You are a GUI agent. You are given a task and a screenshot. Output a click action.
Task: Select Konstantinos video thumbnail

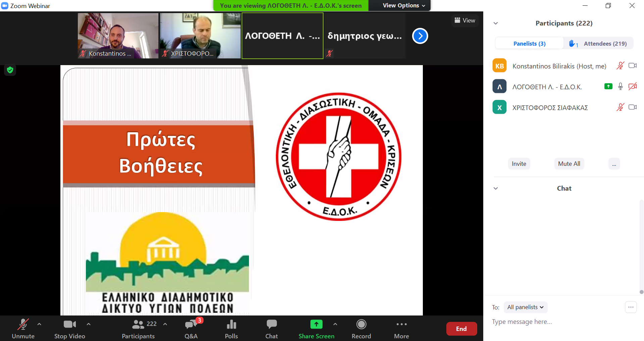118,36
